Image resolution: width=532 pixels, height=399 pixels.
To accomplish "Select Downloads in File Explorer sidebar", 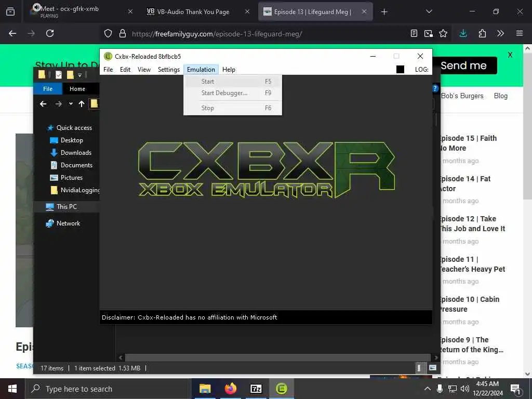I will point(76,153).
